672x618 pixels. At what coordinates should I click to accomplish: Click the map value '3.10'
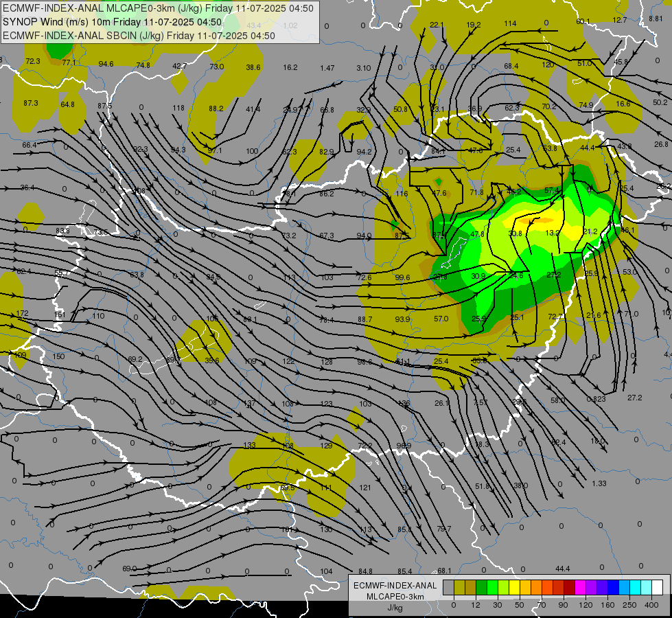tap(363, 68)
